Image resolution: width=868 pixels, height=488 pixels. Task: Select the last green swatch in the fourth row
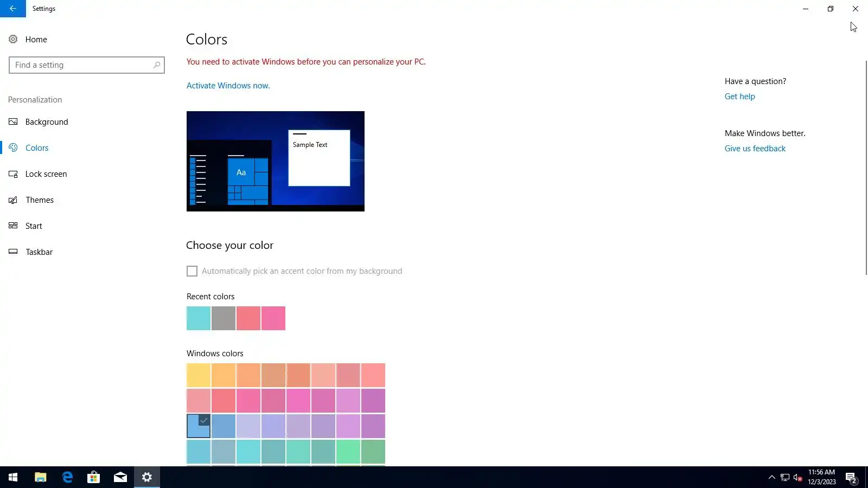click(373, 452)
